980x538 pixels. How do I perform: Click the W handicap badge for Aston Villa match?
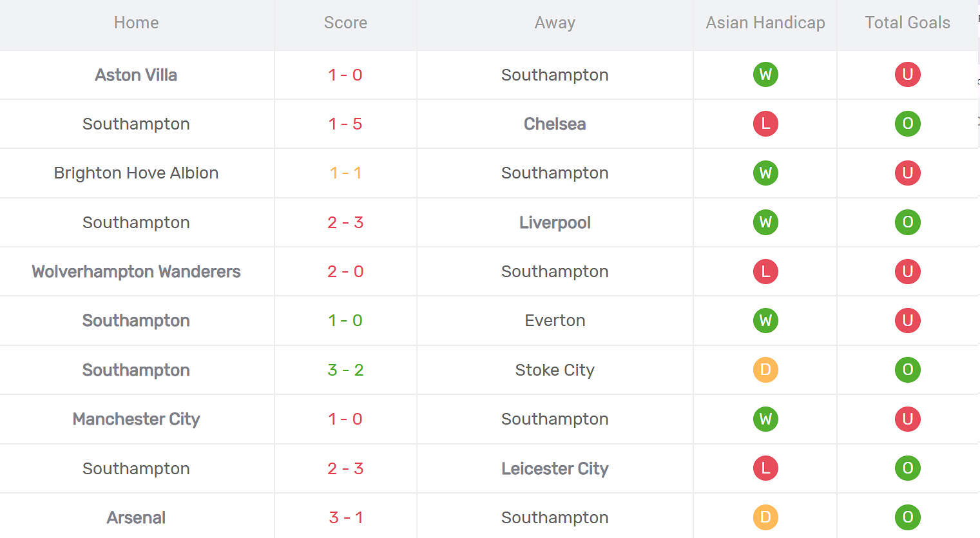765,74
